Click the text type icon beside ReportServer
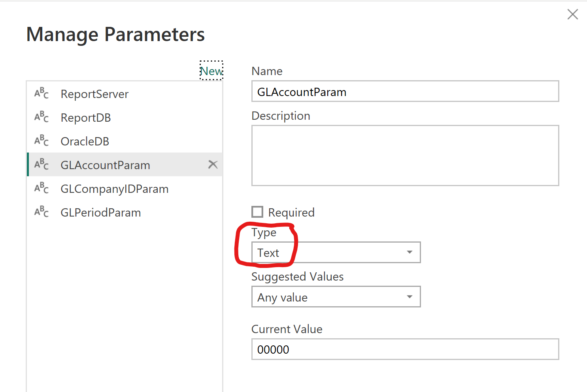The height and width of the screenshot is (392, 587). (x=42, y=93)
